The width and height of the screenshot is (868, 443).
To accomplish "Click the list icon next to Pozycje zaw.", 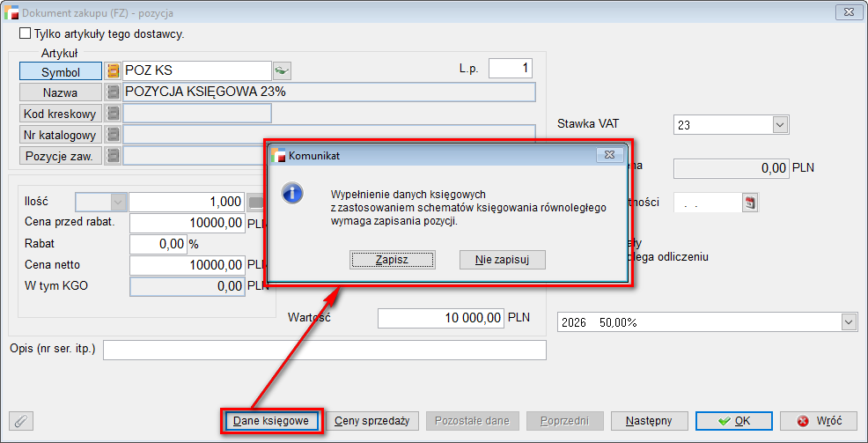I will click(113, 156).
